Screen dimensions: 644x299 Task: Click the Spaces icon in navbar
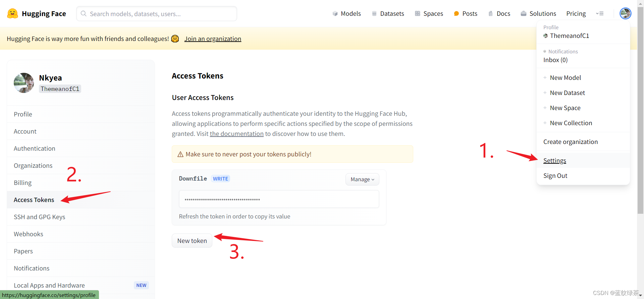(x=418, y=14)
